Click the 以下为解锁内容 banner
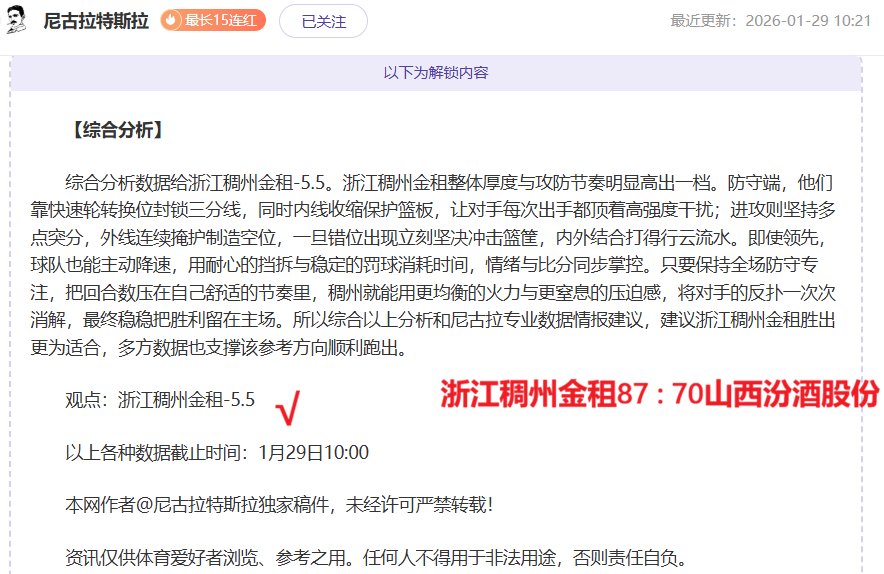Screen dimensions: 884x574 click(x=436, y=73)
